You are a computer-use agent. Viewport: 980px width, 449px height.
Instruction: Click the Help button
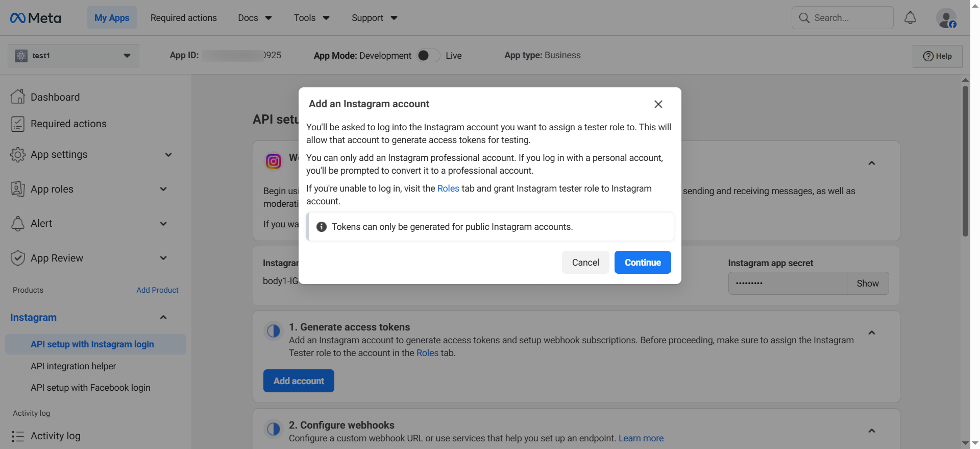coord(937,56)
